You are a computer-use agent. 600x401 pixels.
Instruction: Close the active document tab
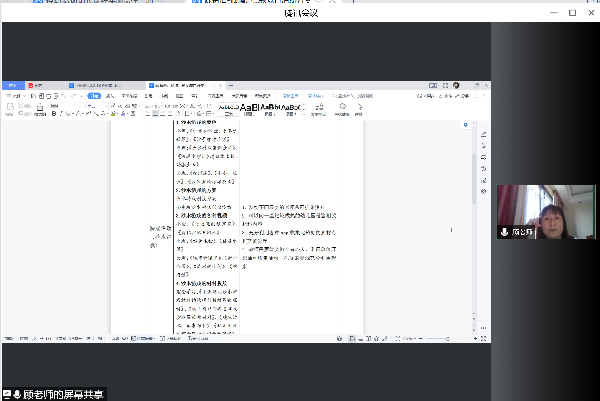tap(220, 85)
